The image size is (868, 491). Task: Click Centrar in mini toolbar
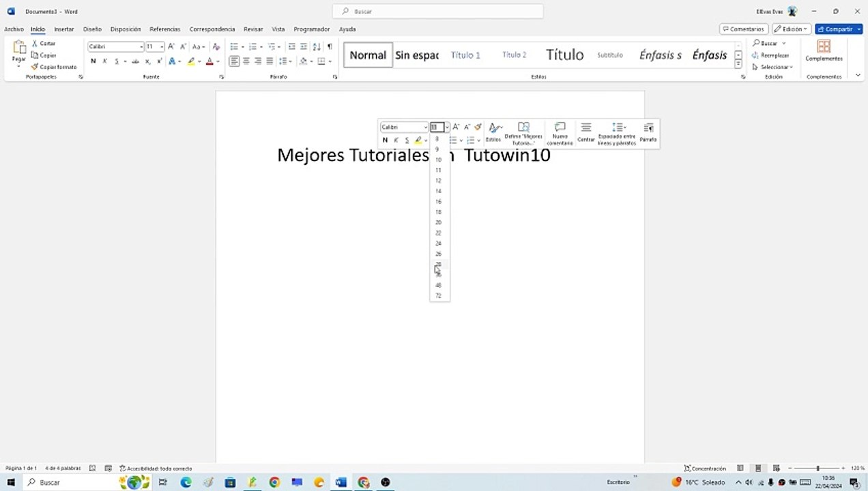(586, 132)
